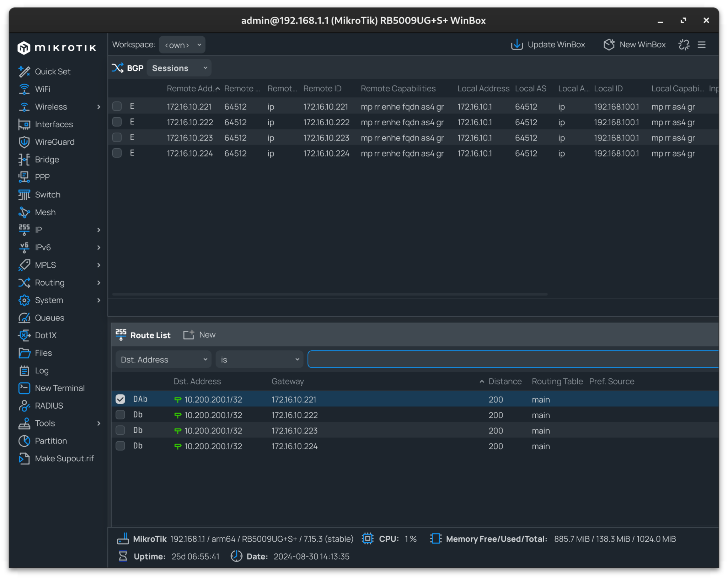Select the MPLS menu item
Viewport: 728px width, 579px height.
tap(60, 265)
